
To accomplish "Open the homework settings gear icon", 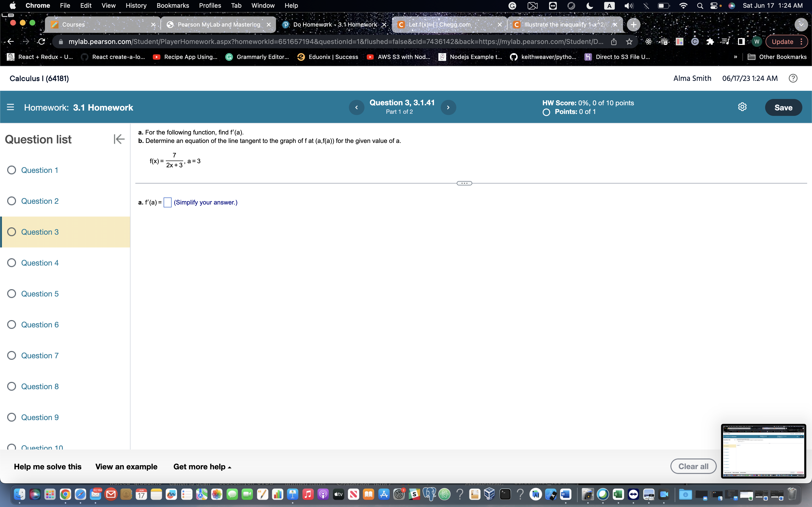I will [743, 107].
